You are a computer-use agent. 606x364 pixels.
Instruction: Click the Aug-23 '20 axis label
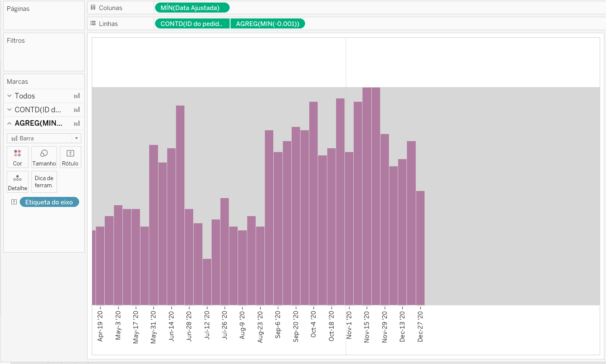(260, 326)
